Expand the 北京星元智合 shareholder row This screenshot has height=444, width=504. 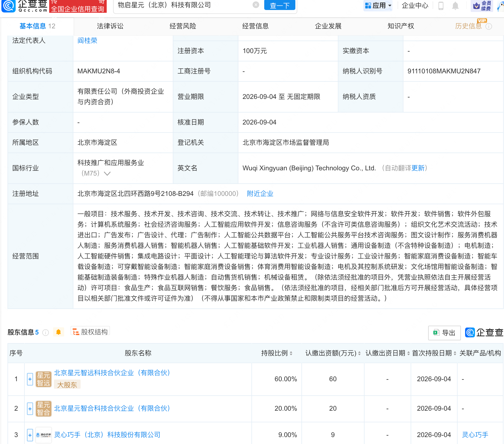[x=30, y=408]
